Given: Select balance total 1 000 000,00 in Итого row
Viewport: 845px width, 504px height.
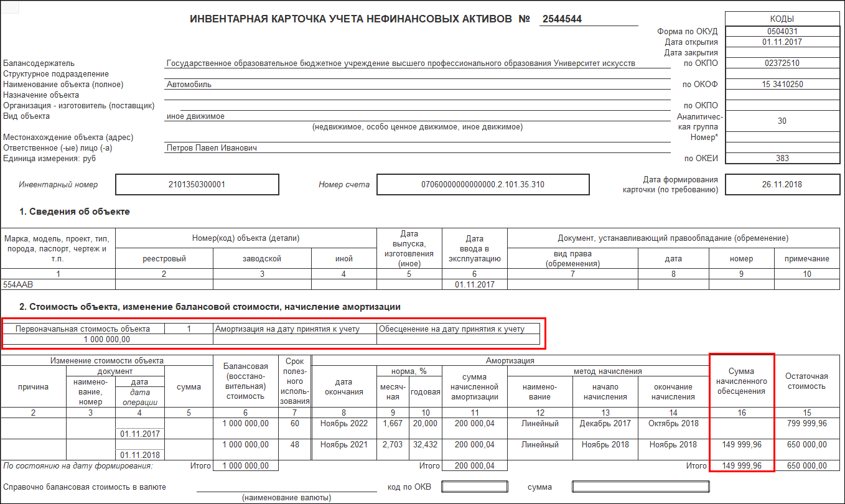Looking at the screenshot, I should [x=245, y=465].
